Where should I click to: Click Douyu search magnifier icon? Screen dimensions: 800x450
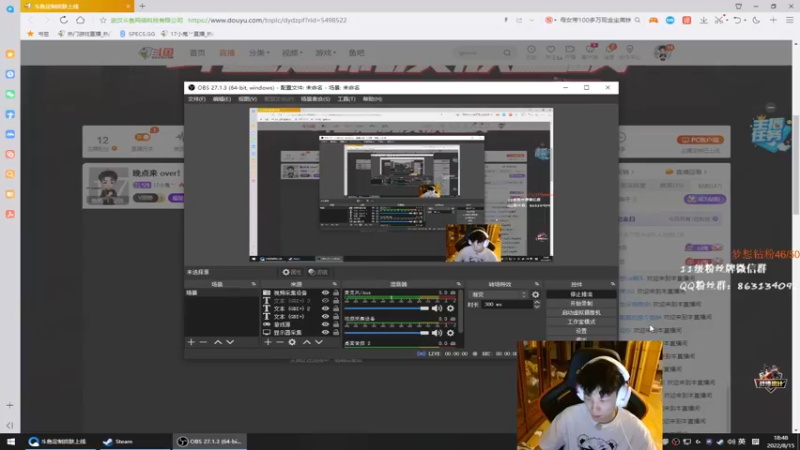[507, 53]
